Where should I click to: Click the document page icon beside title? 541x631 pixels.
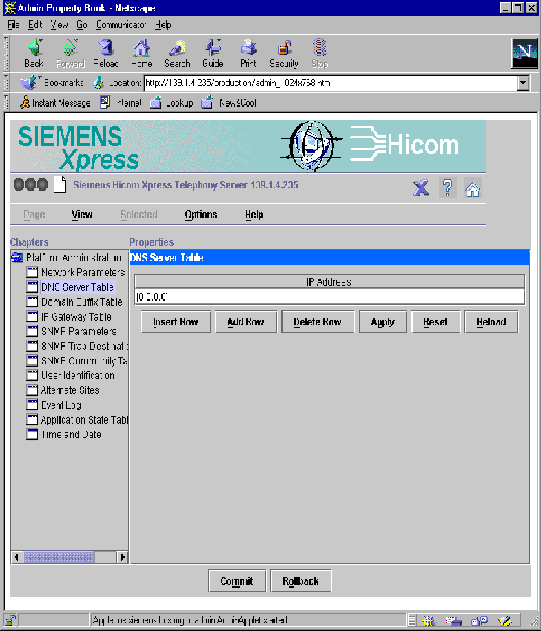click(60, 185)
